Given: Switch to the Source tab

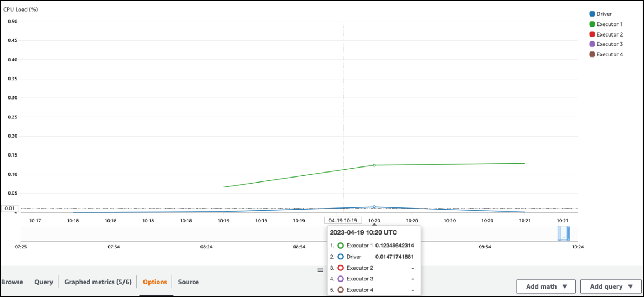Looking at the screenshot, I should 188,282.
